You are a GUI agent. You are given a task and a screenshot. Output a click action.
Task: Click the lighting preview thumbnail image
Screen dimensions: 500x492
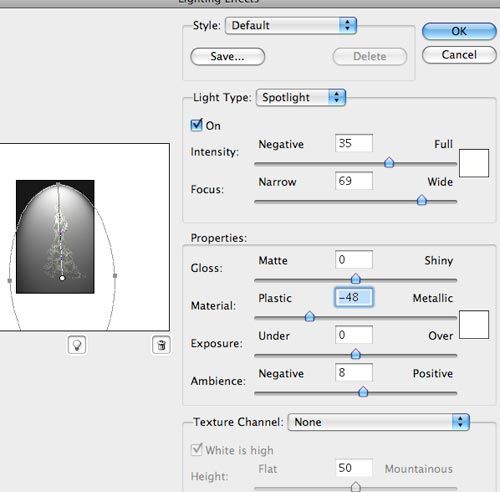pos(55,237)
